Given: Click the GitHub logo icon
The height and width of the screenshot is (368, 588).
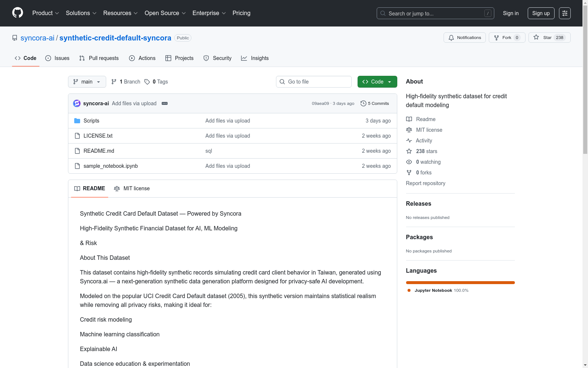Looking at the screenshot, I should (18, 13).
